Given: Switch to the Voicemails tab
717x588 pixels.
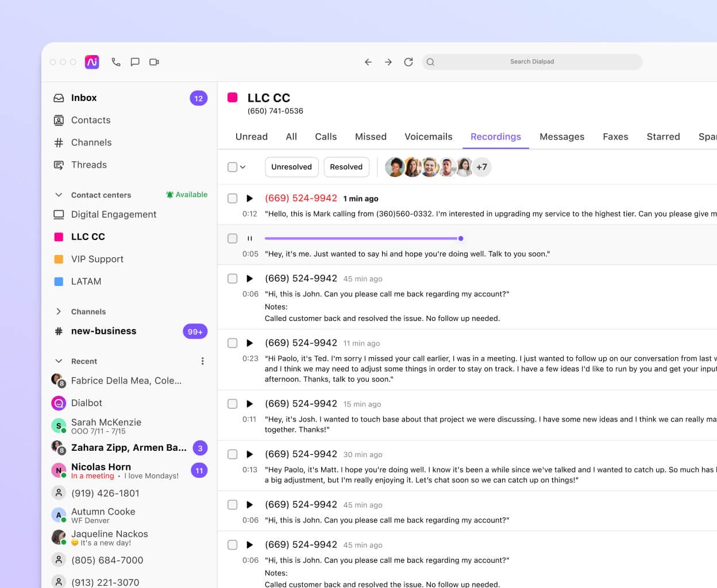Looking at the screenshot, I should point(428,137).
